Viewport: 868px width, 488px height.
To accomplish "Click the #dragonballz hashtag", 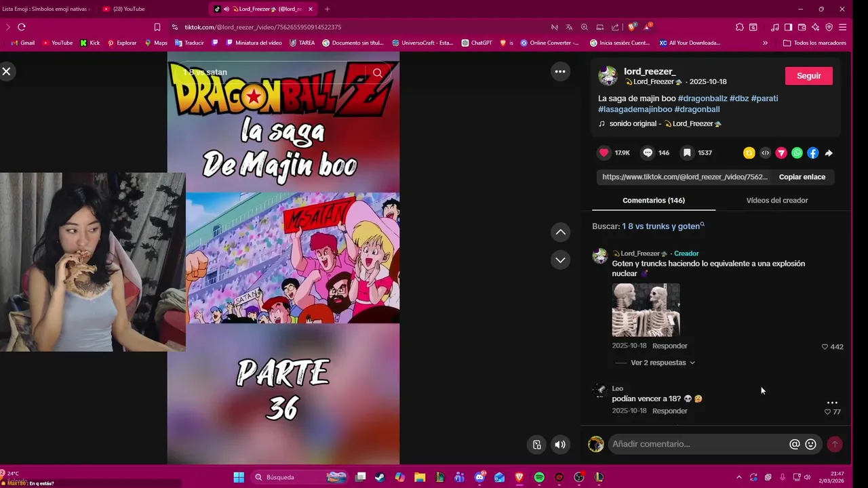I will click(x=703, y=98).
